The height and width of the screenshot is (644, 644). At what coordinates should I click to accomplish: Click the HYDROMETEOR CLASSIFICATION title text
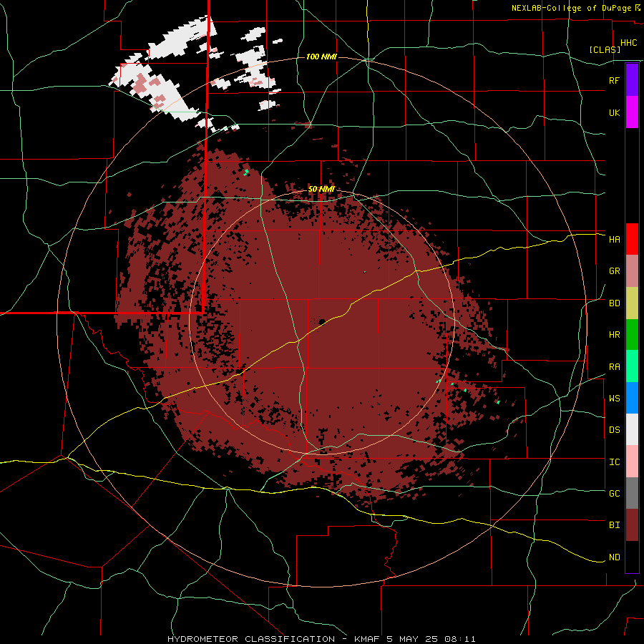coord(251,639)
